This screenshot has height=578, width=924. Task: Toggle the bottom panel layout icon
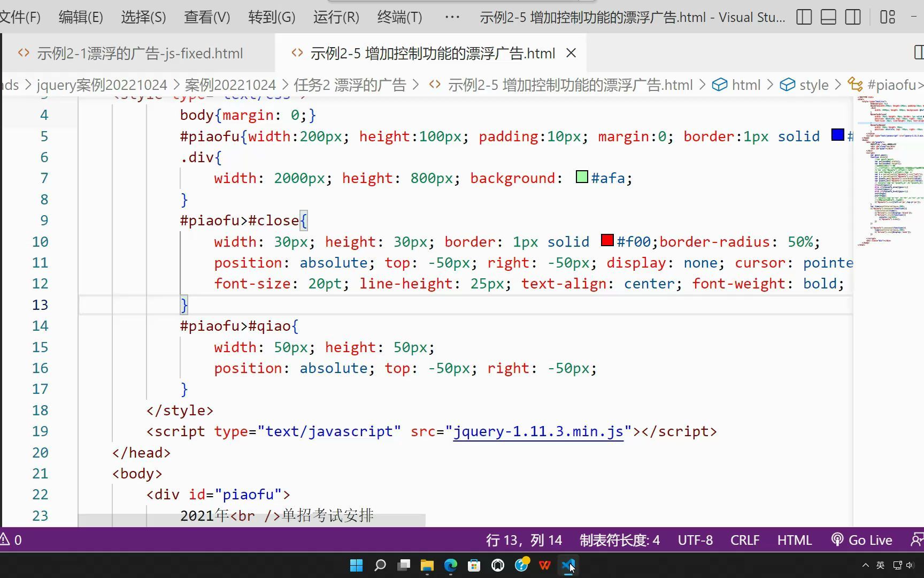828,17
